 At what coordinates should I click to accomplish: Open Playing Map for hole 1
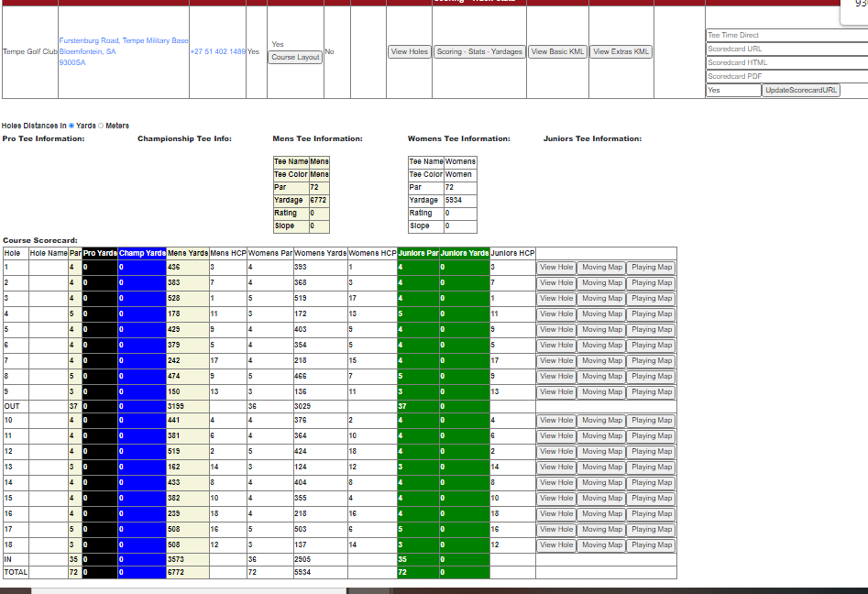(652, 268)
